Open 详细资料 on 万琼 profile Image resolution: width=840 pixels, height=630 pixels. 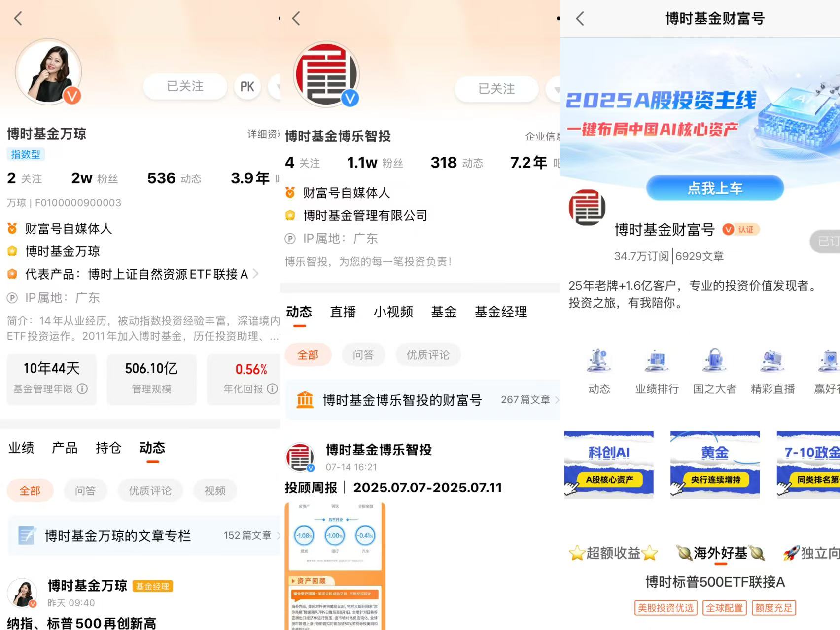point(263,134)
